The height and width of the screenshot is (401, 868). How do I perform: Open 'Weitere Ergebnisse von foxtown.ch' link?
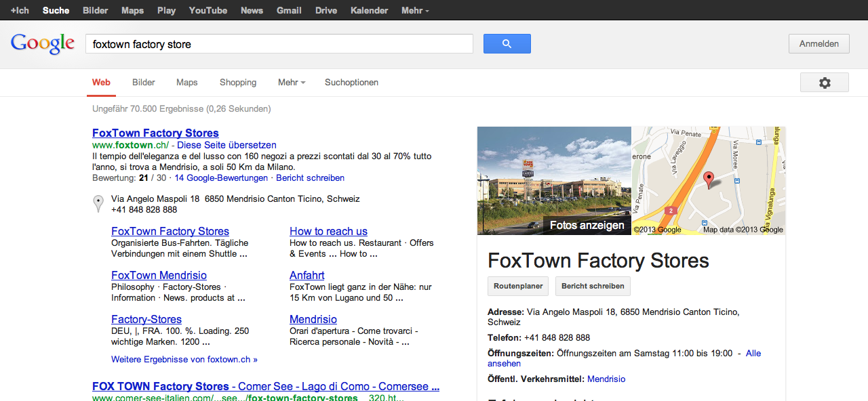click(x=184, y=360)
